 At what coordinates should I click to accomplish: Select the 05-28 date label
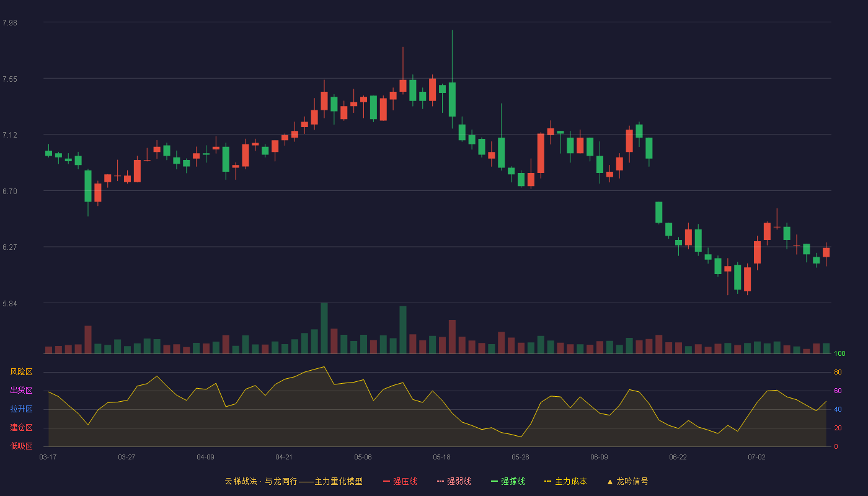[520, 457]
